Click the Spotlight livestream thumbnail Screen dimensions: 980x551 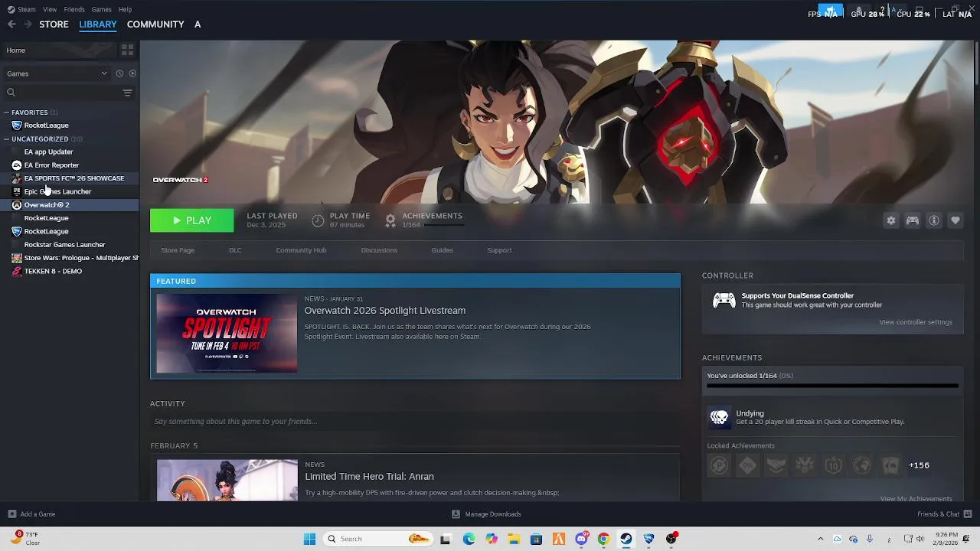227,334
